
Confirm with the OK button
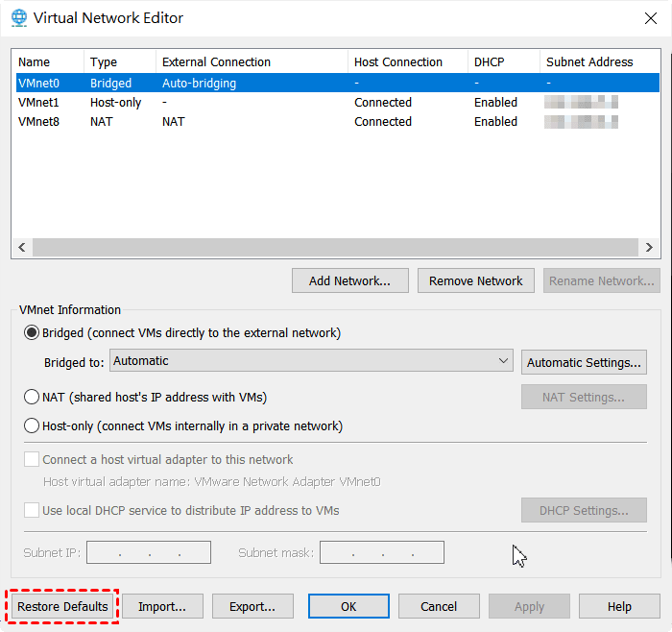point(348,606)
